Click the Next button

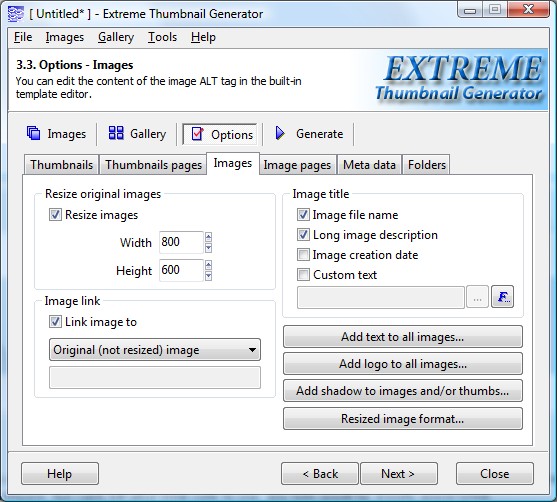pos(399,474)
